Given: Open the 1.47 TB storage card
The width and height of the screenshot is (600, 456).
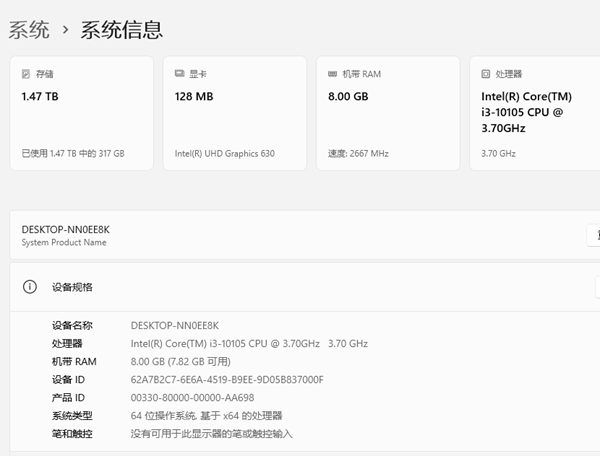Looking at the screenshot, I should point(82,113).
